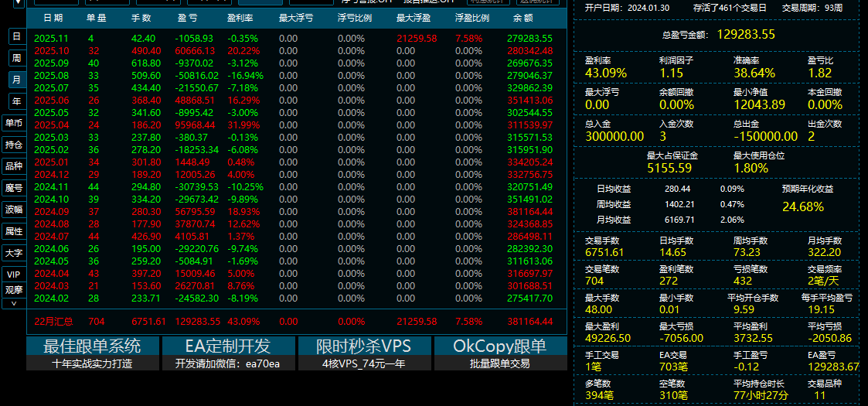The image size is (868, 406).
Task: Click the 最大占保证金 value 5155.59
Action: click(669, 168)
